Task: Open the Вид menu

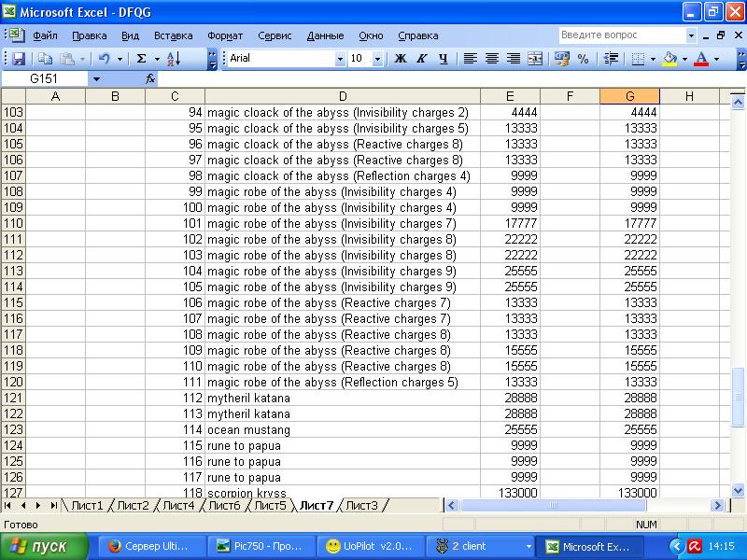Action: tap(130, 35)
